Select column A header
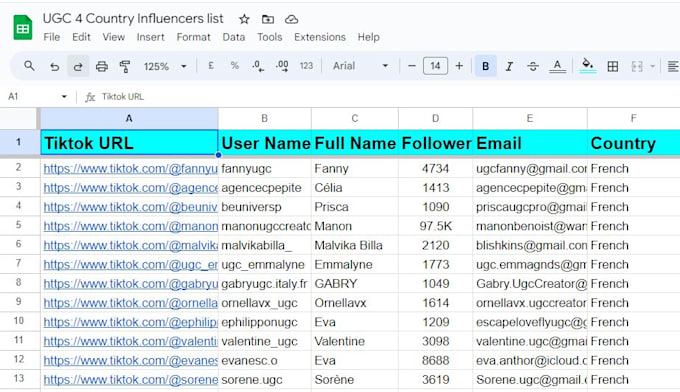Screen dimensions: 680x392 click(129, 118)
